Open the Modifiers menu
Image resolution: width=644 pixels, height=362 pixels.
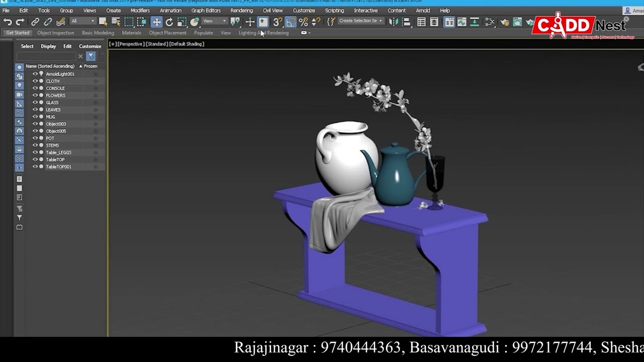coord(140,11)
